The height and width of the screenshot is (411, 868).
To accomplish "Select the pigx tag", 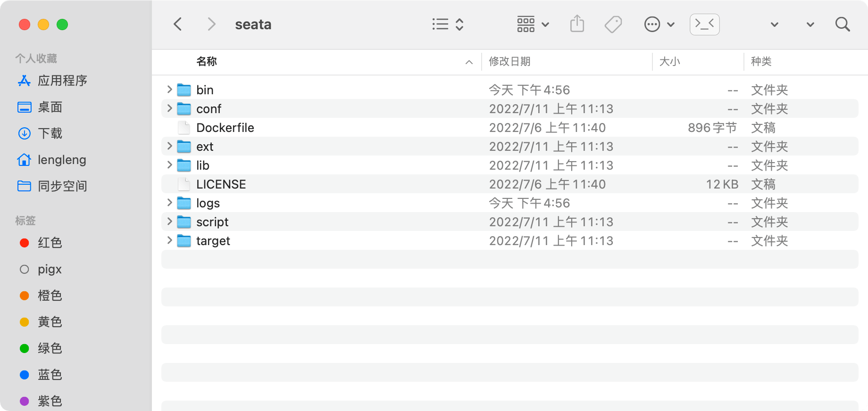I will pos(50,269).
